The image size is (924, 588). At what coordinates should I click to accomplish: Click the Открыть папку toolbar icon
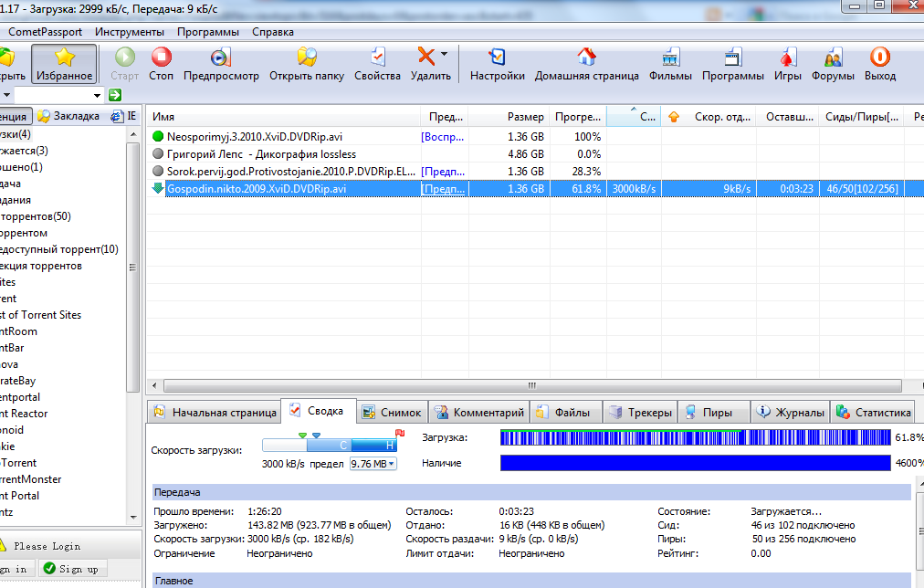pos(306,65)
